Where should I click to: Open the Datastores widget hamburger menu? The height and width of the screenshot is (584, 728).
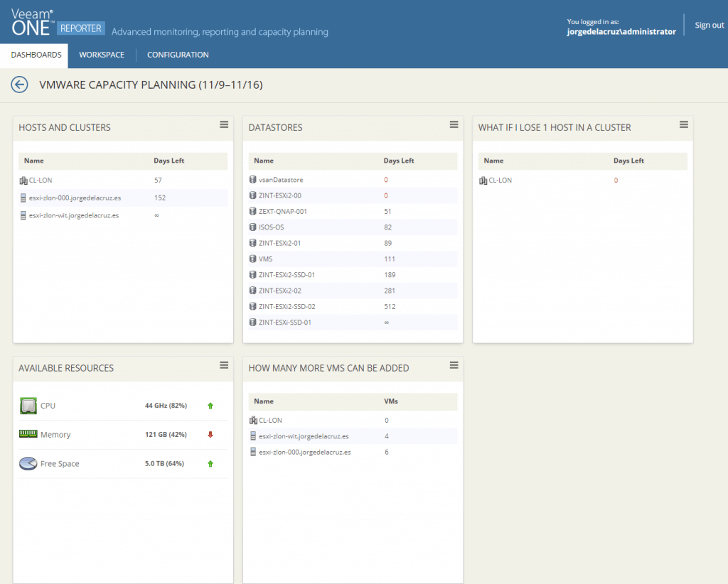[454, 125]
